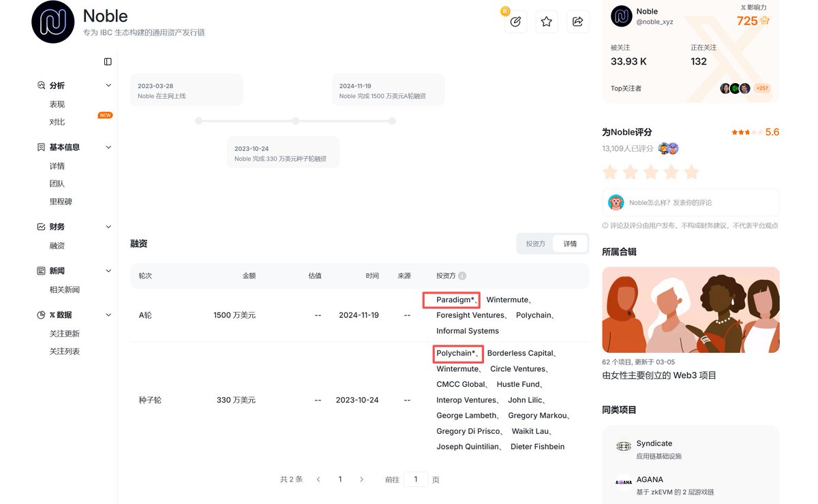Click the star favorite icon in header

pos(547,22)
